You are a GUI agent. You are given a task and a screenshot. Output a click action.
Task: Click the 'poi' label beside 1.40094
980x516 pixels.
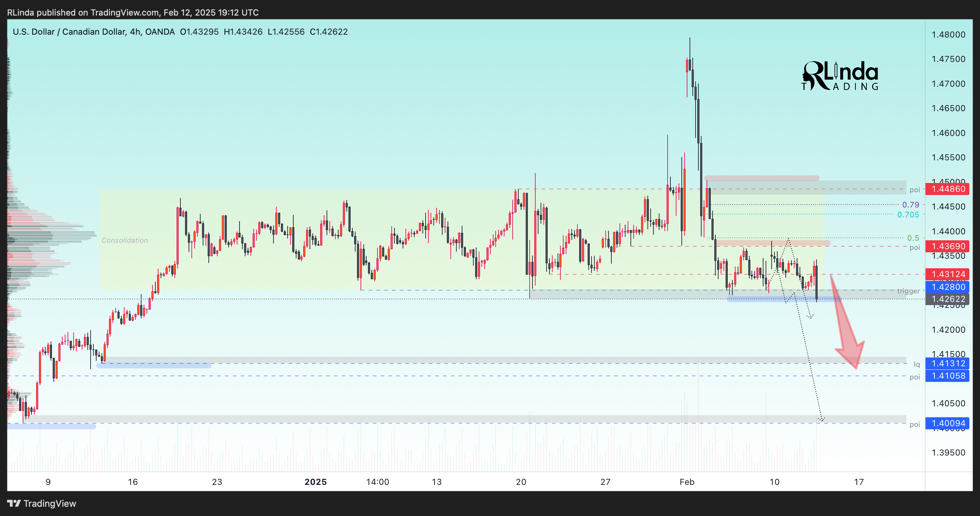(915, 424)
